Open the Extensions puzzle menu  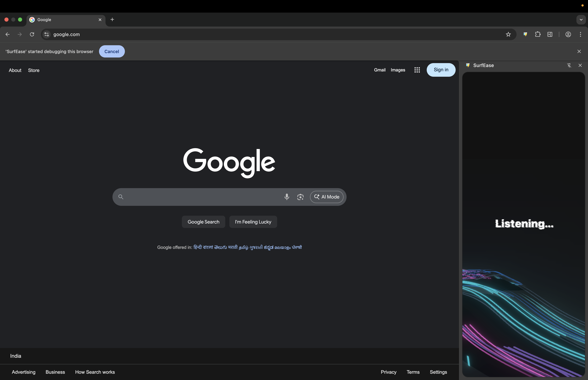pos(538,34)
